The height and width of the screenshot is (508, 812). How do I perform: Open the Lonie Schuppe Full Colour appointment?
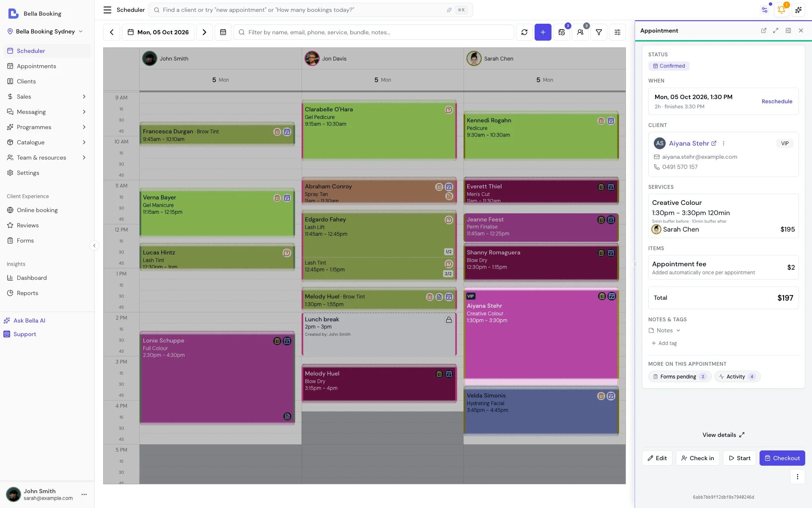point(217,378)
